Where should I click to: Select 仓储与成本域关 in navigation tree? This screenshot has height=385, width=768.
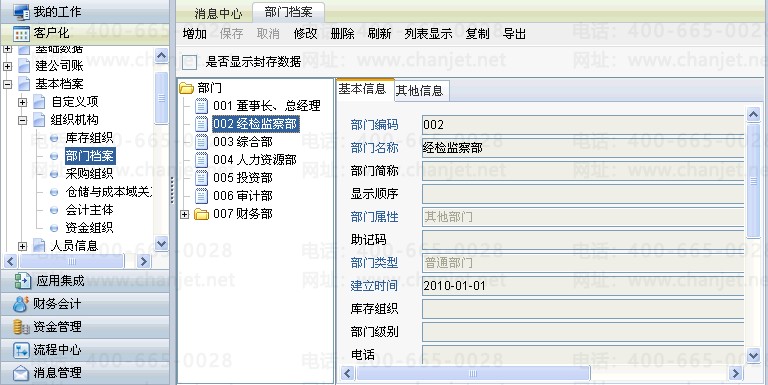[109, 192]
